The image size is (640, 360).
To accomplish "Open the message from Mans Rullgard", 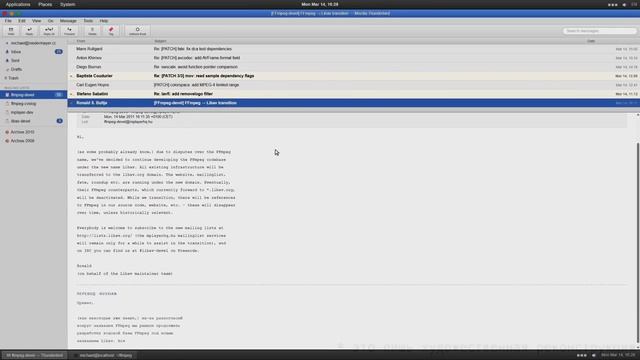I will pyautogui.click(x=353, y=49).
